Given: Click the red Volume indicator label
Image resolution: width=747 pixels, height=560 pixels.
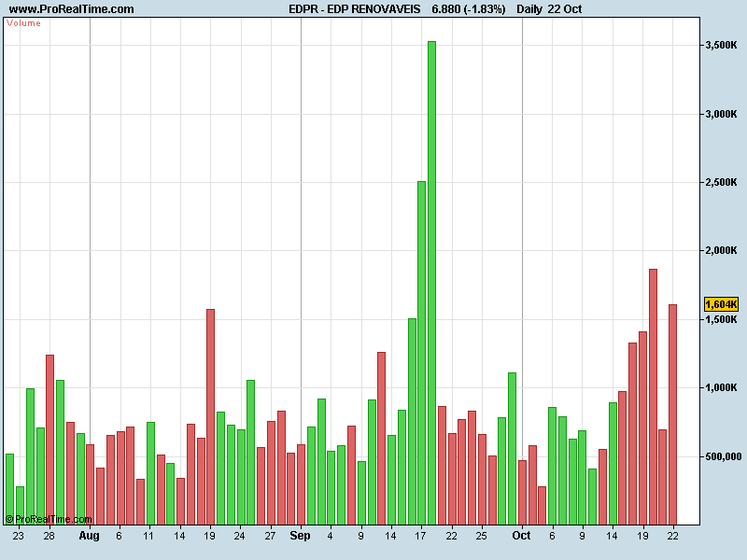Looking at the screenshot, I should tap(23, 23).
